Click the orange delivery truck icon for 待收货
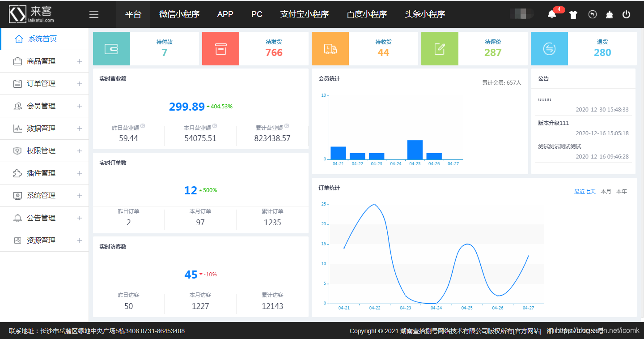This screenshot has width=644, height=339. point(330,49)
